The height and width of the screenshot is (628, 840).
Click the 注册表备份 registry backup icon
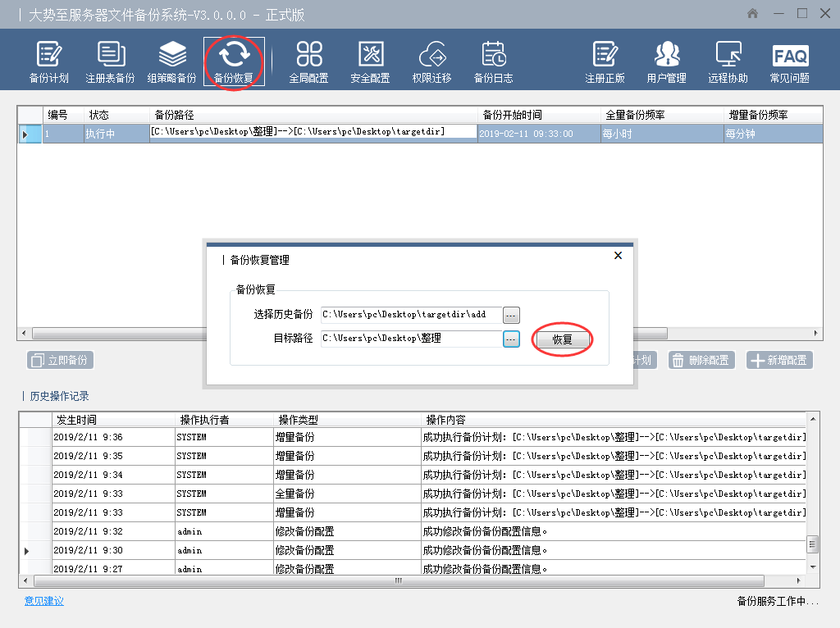coord(110,62)
